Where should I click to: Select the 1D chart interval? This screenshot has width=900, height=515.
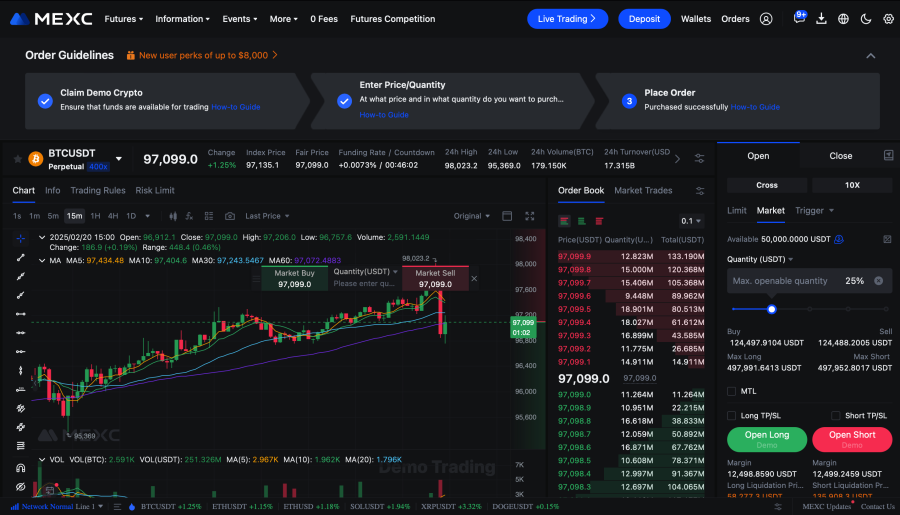131,216
